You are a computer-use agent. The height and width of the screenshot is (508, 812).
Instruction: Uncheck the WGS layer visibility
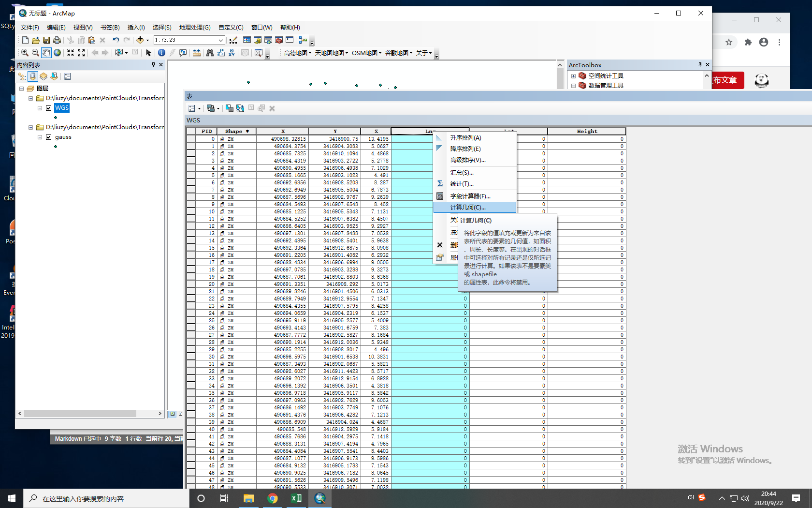click(48, 108)
